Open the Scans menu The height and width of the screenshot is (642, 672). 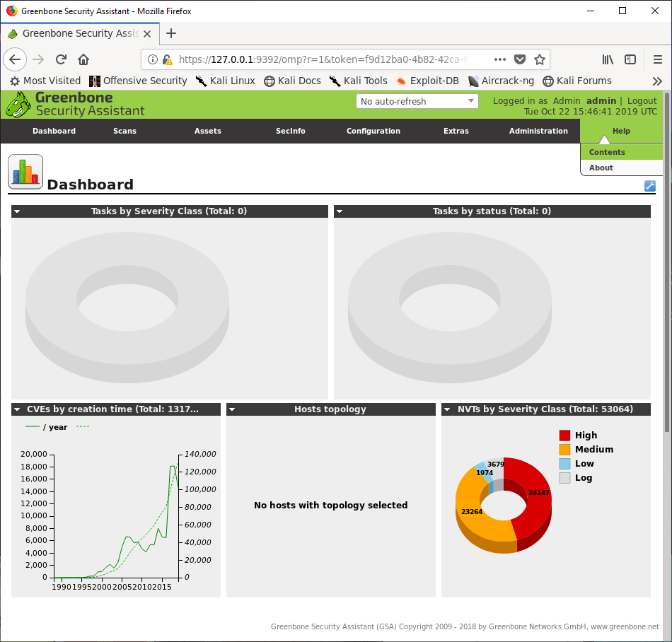click(x=124, y=131)
